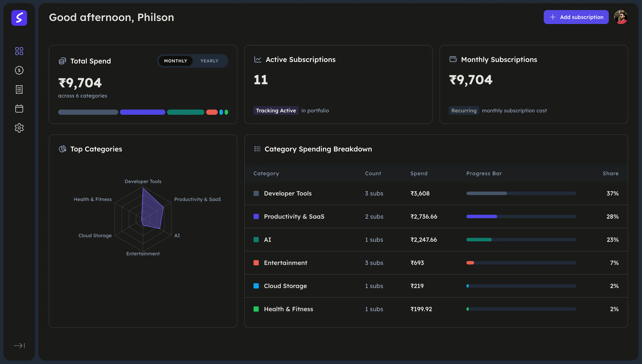Click the AI row progress bar
The image size is (642, 364).
point(521,239)
